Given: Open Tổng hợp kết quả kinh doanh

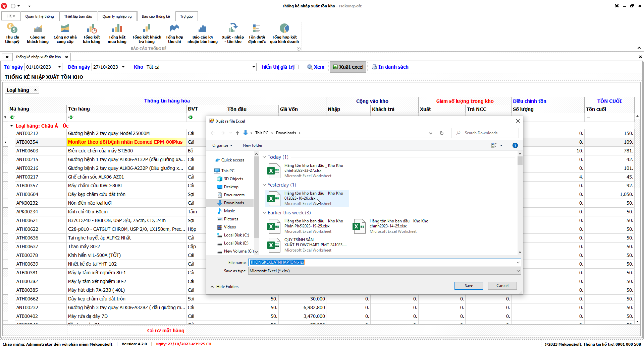Looking at the screenshot, I should point(284,33).
